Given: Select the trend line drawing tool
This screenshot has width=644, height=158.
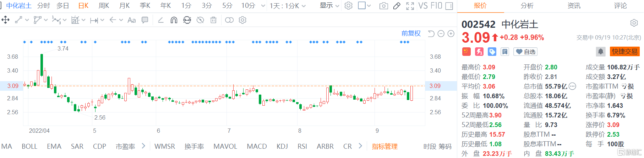Looking at the screenshot, I should tap(18, 20).
